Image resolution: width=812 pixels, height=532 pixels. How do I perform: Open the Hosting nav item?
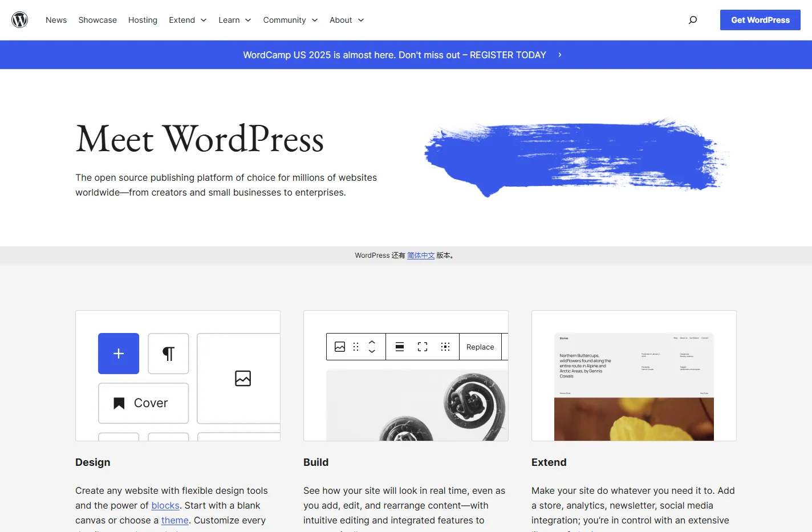pos(143,20)
